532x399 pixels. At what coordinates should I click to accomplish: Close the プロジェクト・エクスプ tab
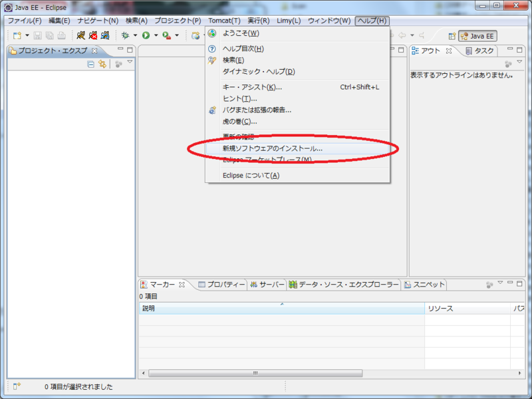(x=94, y=51)
